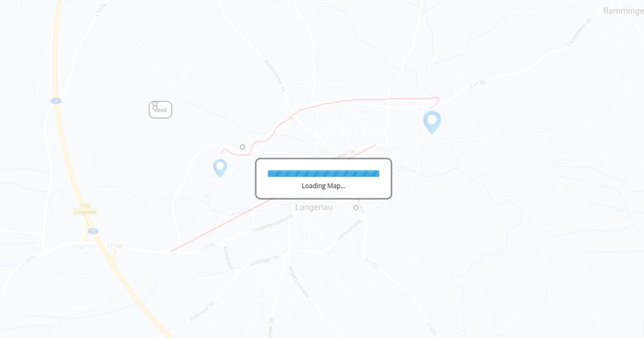Click the Langenau town label

(x=314, y=207)
